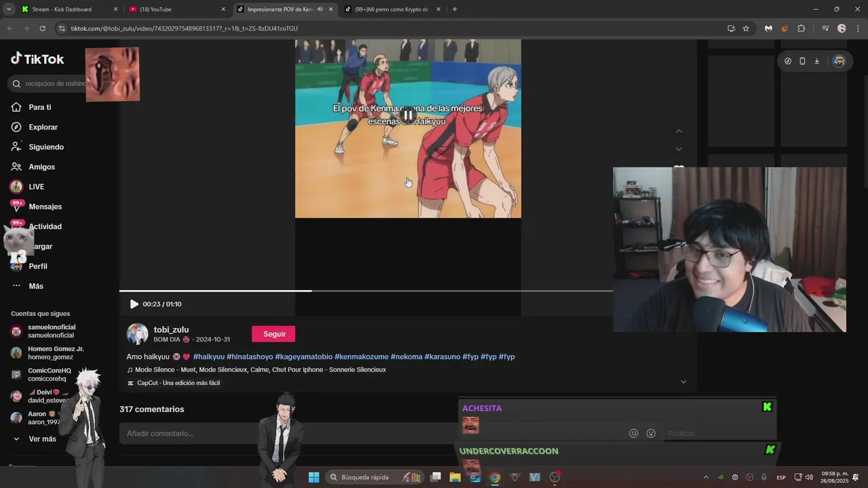This screenshot has width=868, height=488.
Task: Open the #karasuno hashtag
Action: pyautogui.click(x=442, y=357)
